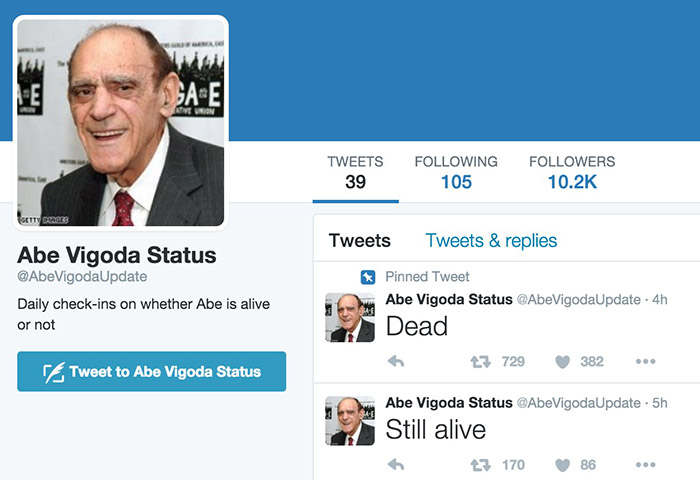700x480 pixels.
Task: Retweet the "Still alive" tweet
Action: click(481, 465)
